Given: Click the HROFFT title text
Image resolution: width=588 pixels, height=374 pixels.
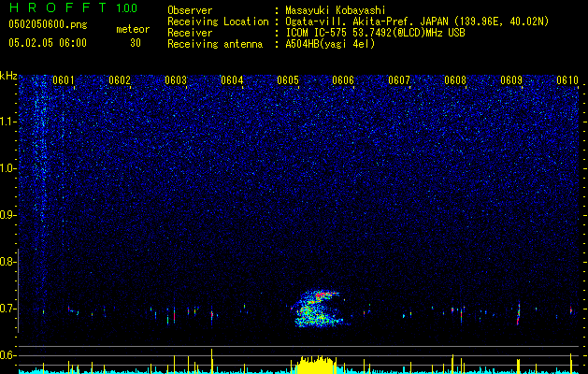Looking at the screenshot, I should (58, 7).
